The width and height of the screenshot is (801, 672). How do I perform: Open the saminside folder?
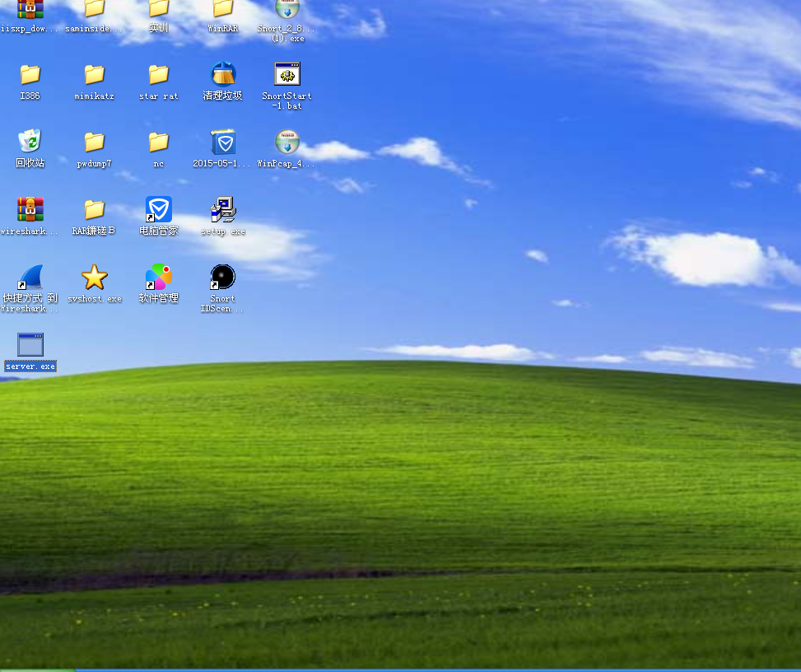point(95,8)
